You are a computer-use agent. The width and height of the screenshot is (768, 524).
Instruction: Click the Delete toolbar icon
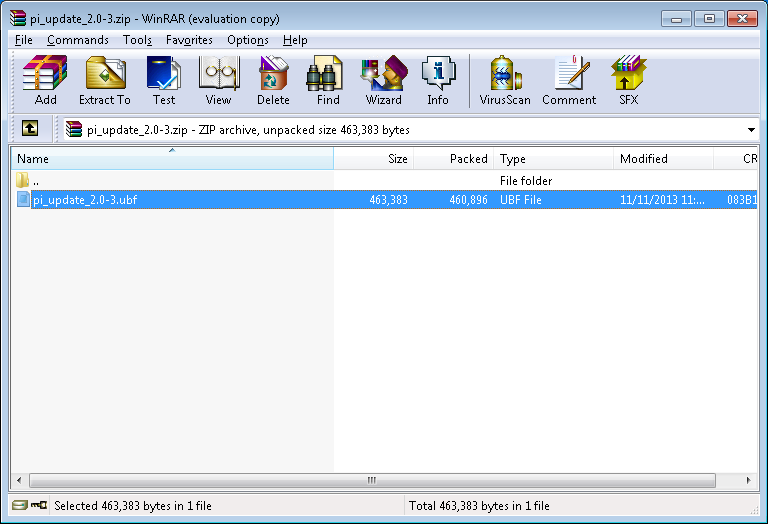point(273,80)
